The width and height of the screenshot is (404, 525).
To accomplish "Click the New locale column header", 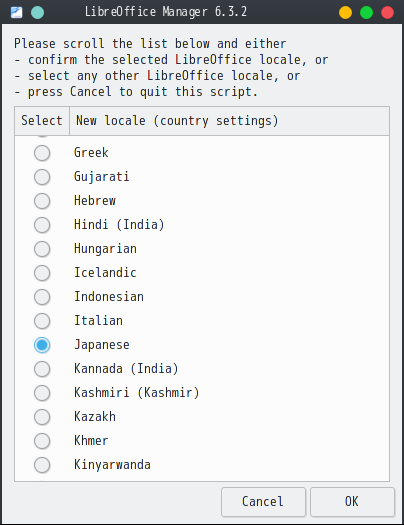I will click(x=230, y=121).
